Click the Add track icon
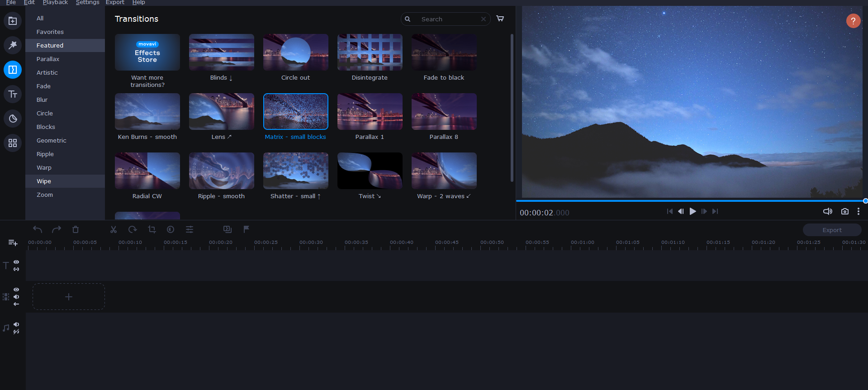This screenshot has height=390, width=868. (13, 243)
